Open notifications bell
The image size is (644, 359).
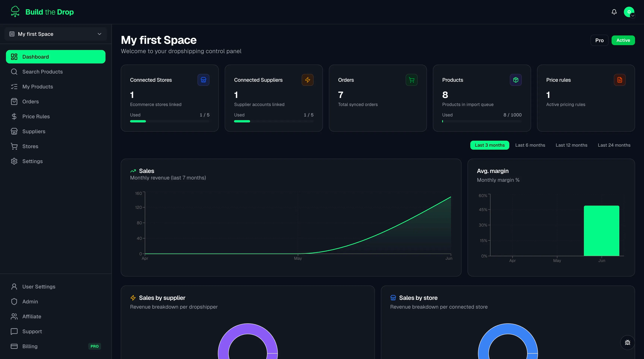614,12
